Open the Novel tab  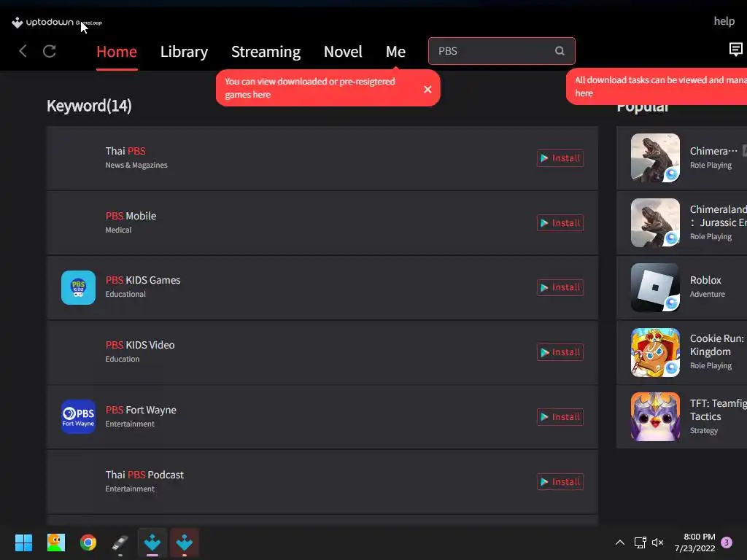click(343, 52)
